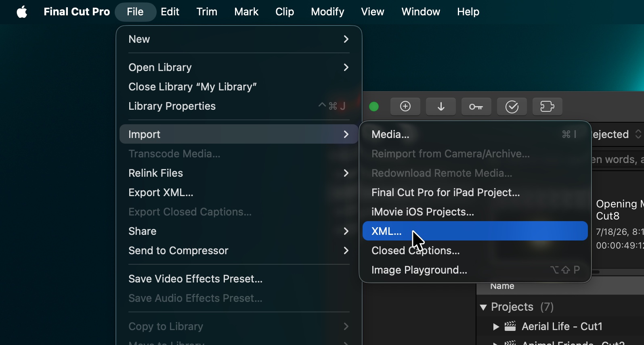Open the Window menu
Image resolution: width=644 pixels, height=345 pixels.
click(x=421, y=12)
